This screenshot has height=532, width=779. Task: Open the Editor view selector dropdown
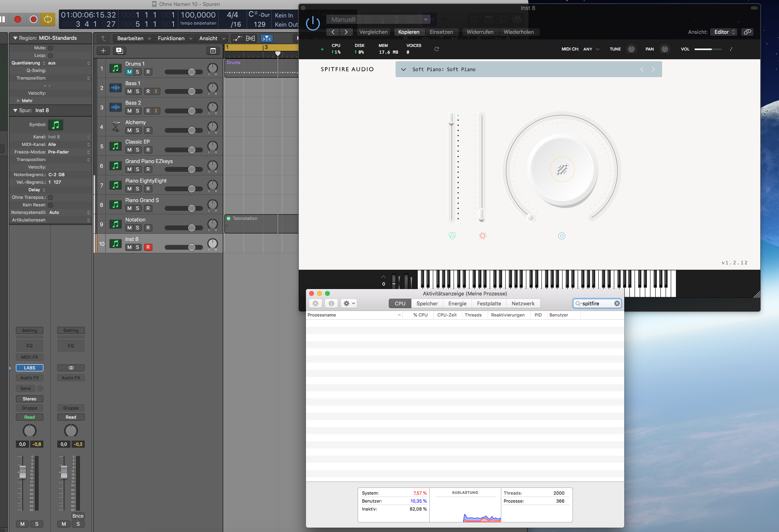point(724,32)
